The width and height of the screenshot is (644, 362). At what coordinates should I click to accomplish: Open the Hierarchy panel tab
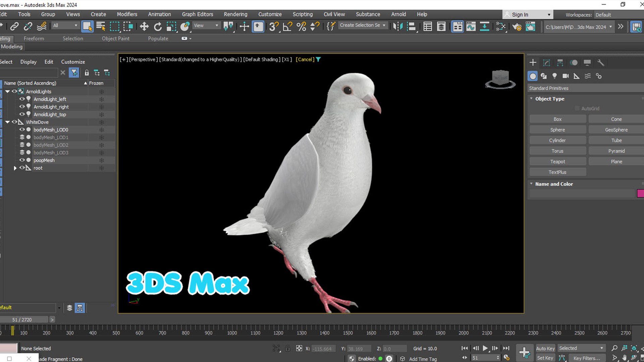coord(560,63)
